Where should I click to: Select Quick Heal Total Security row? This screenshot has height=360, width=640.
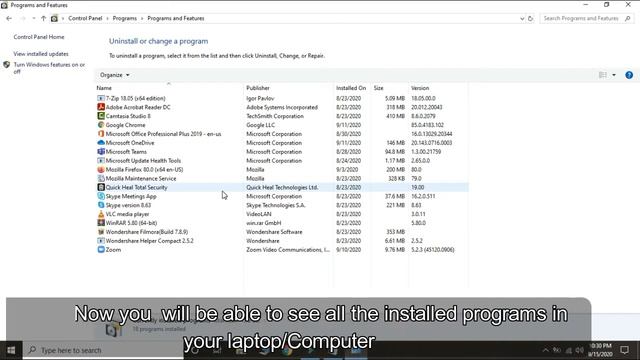(282, 187)
